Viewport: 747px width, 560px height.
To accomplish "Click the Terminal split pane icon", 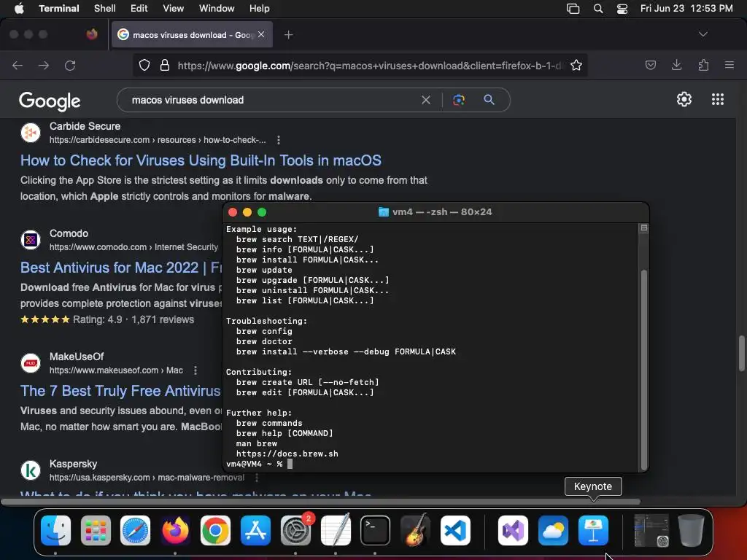I will click(x=643, y=228).
